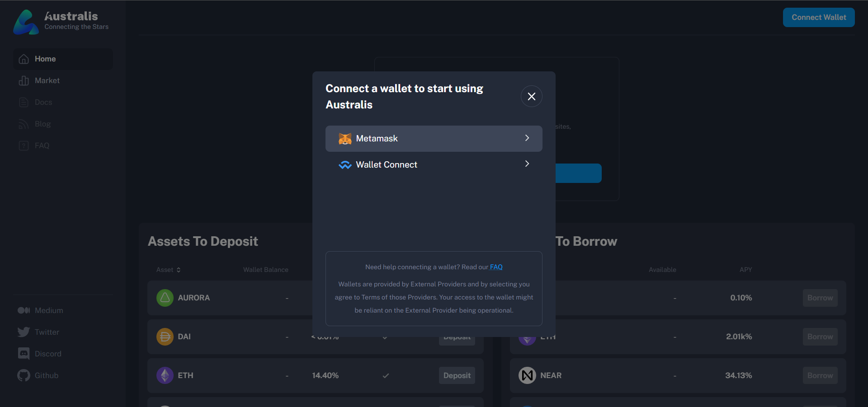
Task: Click the Wallet Connect row chevron arrow
Action: (527, 164)
